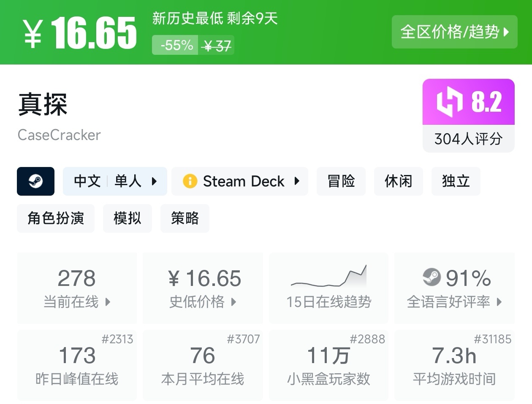Click the Xiaoheihe score logo icon
This screenshot has width=532, height=404.
pos(450,102)
